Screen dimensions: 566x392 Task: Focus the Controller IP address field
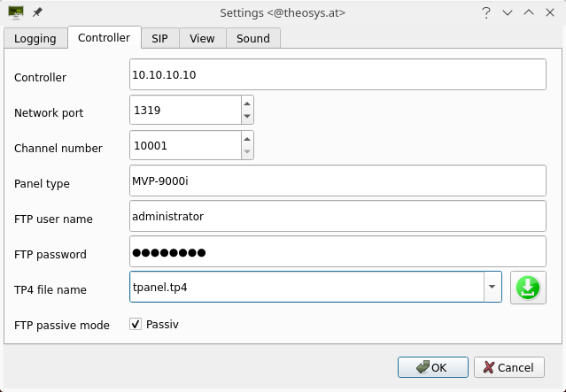[337, 74]
